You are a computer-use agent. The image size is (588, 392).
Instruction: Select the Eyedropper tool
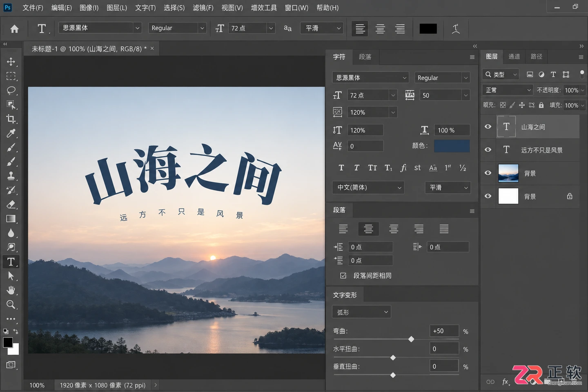pos(11,134)
